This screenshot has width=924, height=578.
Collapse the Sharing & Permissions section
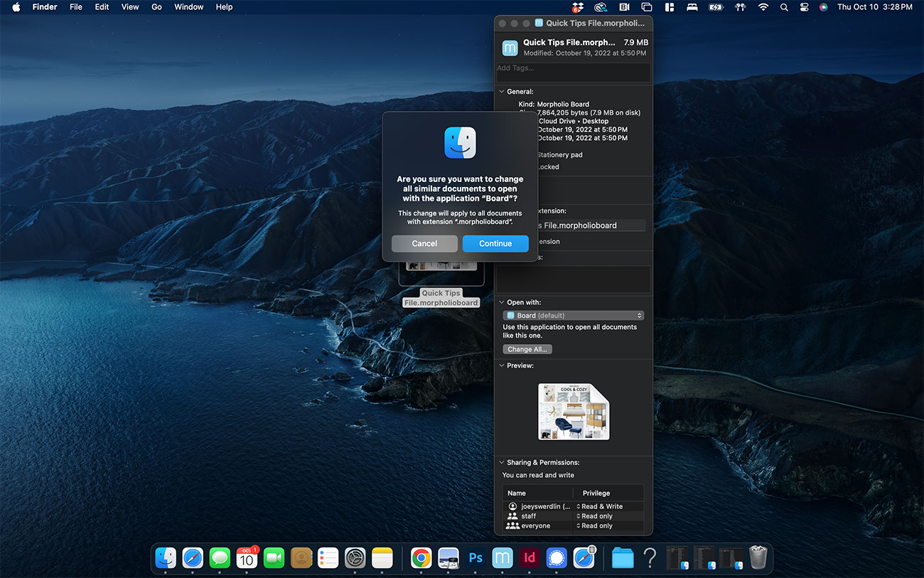pyautogui.click(x=501, y=463)
